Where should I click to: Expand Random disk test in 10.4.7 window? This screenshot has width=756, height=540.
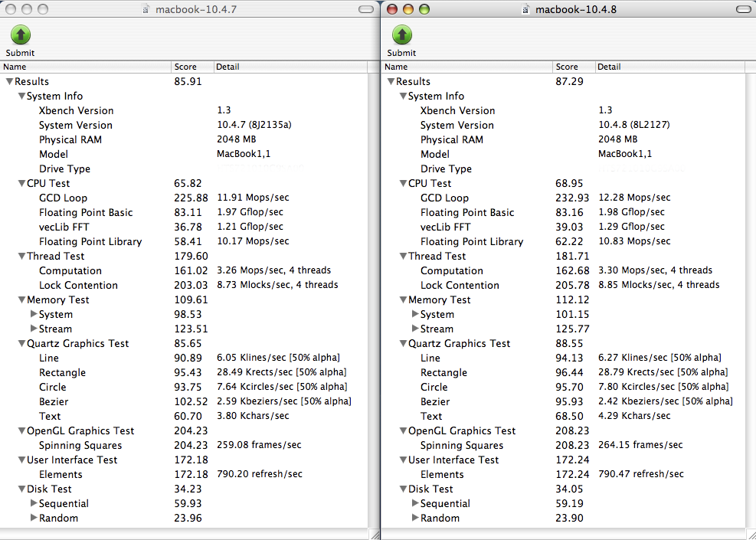pyautogui.click(x=34, y=517)
